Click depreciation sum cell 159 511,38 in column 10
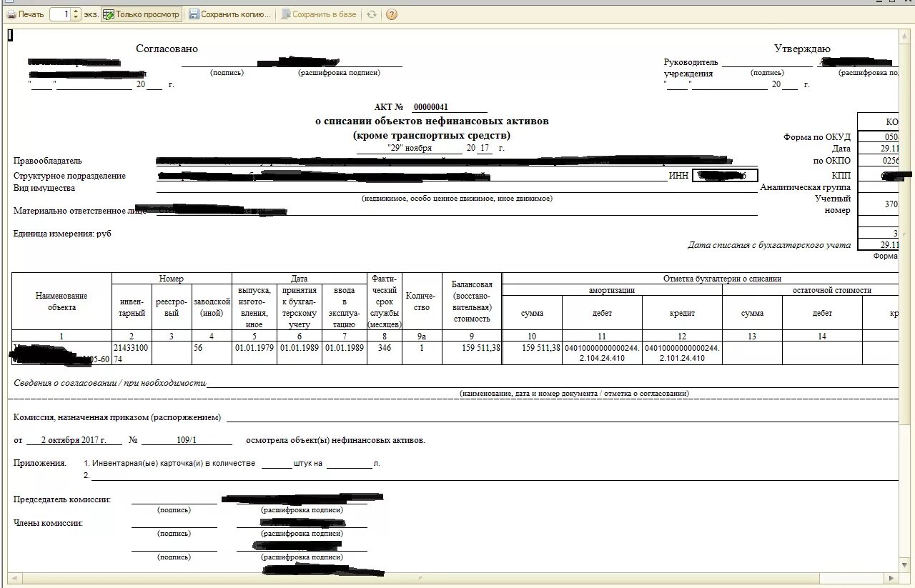 click(533, 354)
